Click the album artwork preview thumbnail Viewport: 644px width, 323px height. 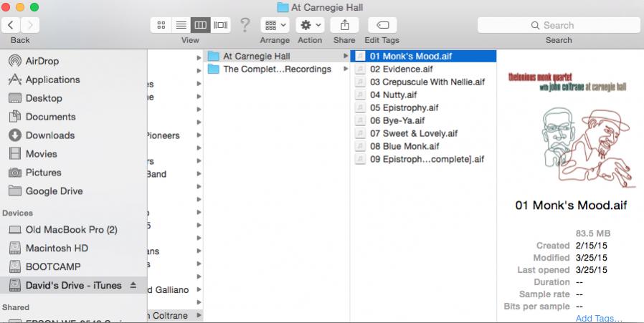571,127
